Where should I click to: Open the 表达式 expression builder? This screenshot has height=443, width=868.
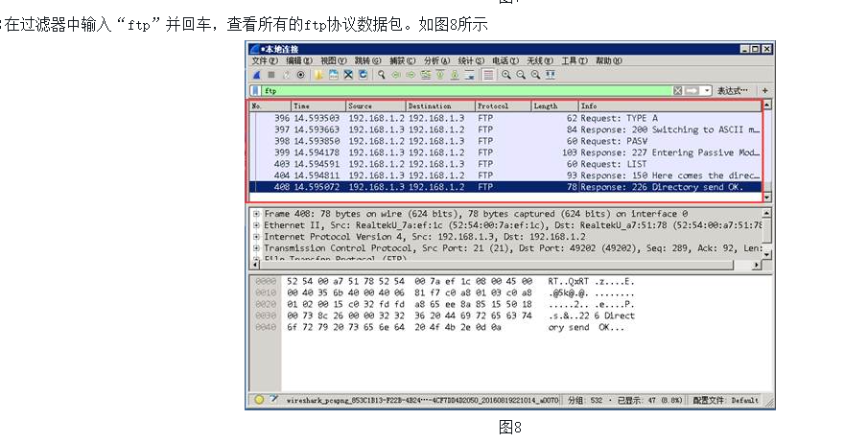[733, 90]
